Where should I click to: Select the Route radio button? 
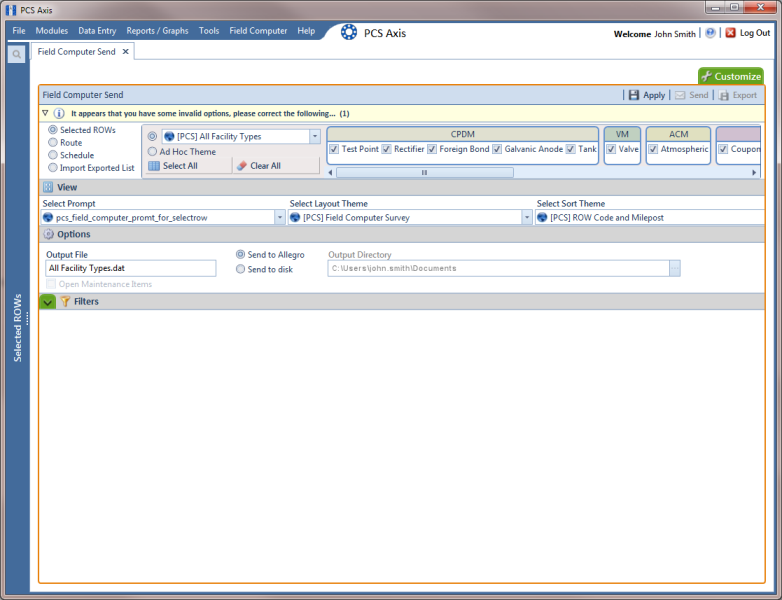(52, 142)
